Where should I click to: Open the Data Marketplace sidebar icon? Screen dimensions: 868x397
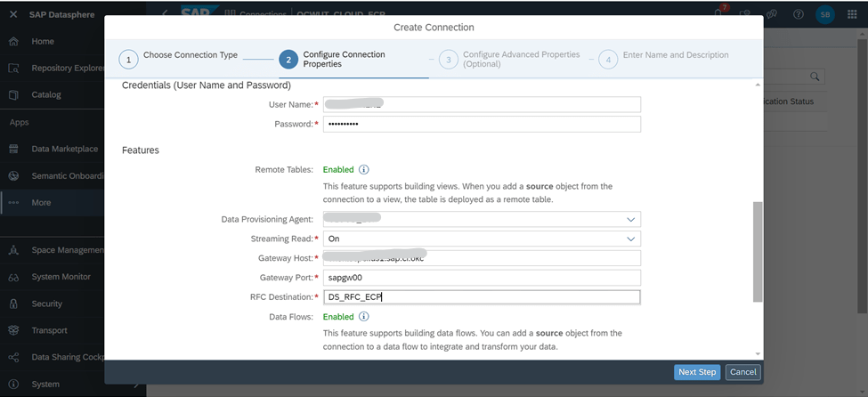point(14,149)
